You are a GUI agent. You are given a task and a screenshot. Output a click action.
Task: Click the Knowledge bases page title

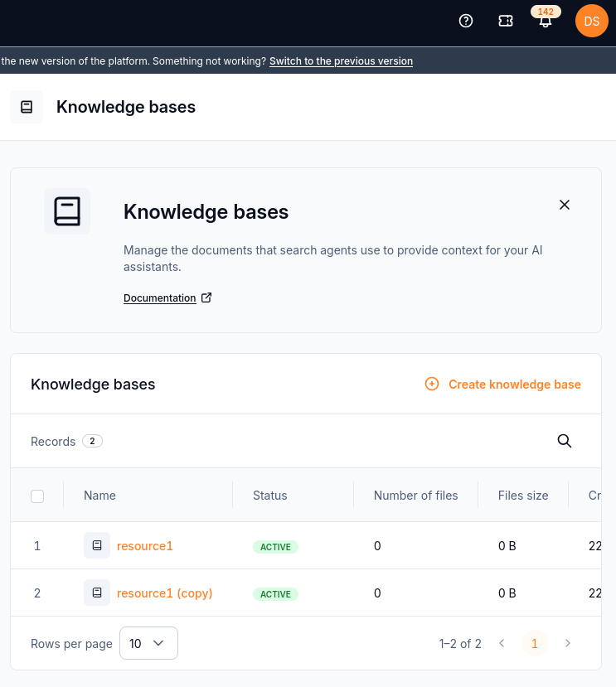click(x=126, y=107)
